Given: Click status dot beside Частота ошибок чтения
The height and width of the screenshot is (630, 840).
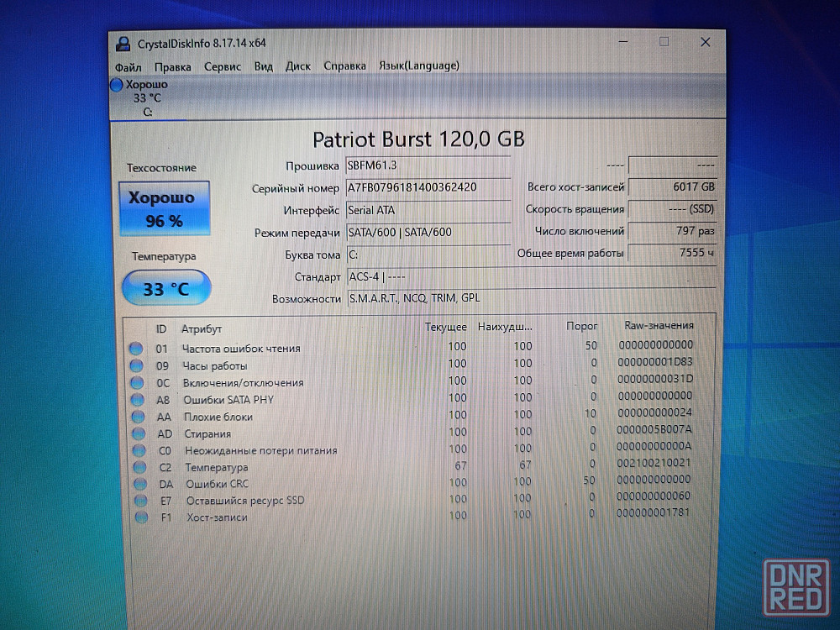Looking at the screenshot, I should click(x=135, y=349).
